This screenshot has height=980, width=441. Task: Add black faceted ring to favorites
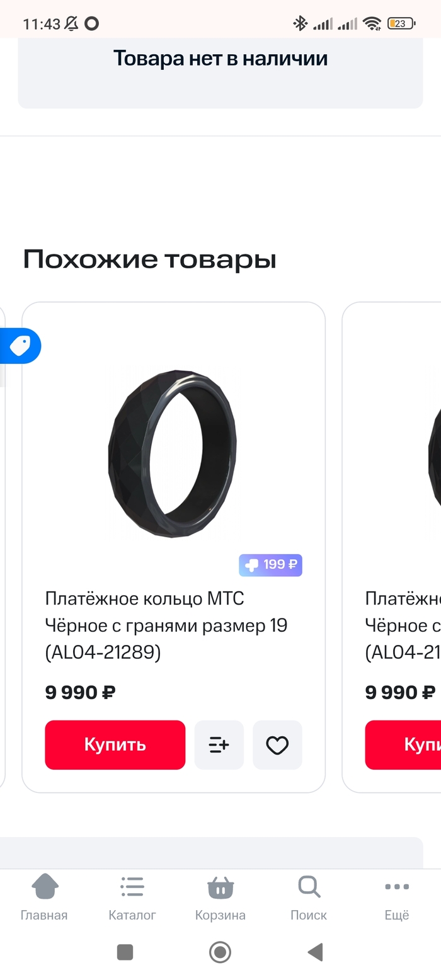click(x=277, y=745)
